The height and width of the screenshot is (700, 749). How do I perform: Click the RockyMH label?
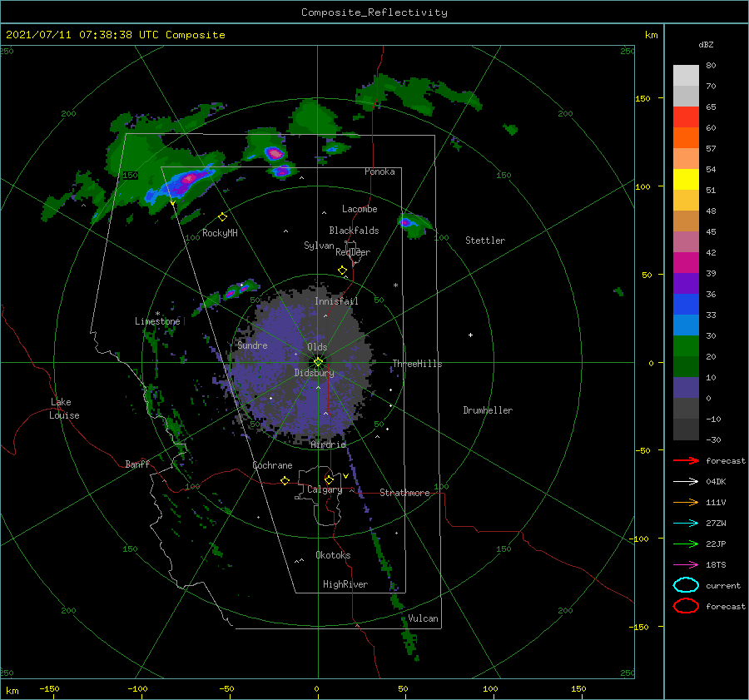coord(220,233)
